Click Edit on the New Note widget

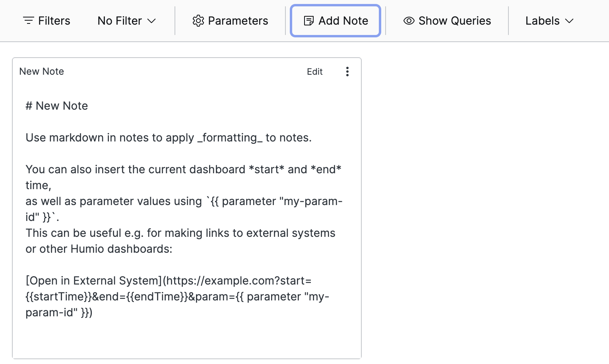[314, 72]
